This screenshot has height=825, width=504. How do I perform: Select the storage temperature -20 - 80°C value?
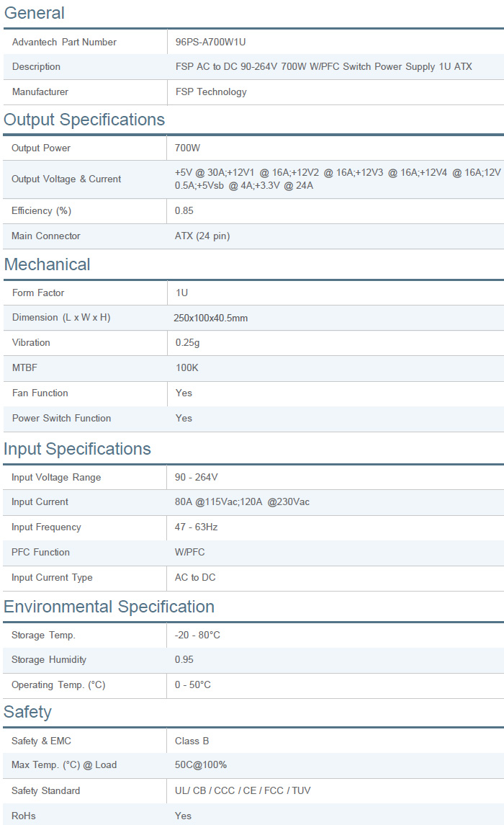coord(198,635)
